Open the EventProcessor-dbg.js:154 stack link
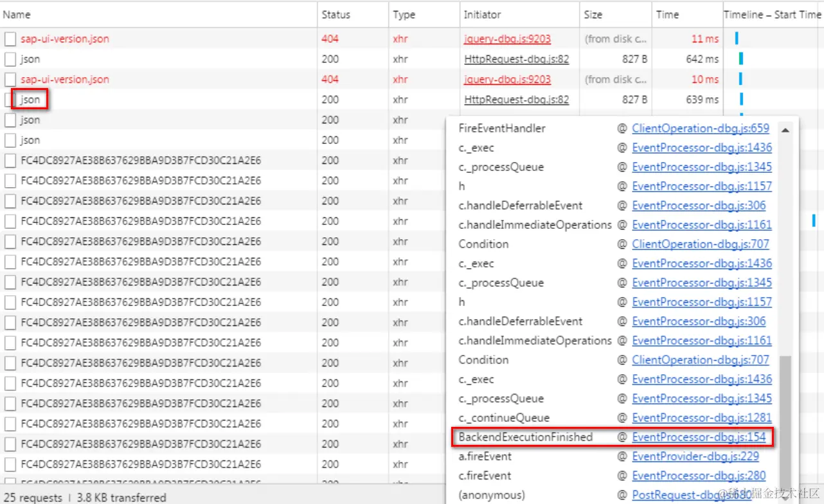This screenshot has height=504, width=824. [699, 437]
